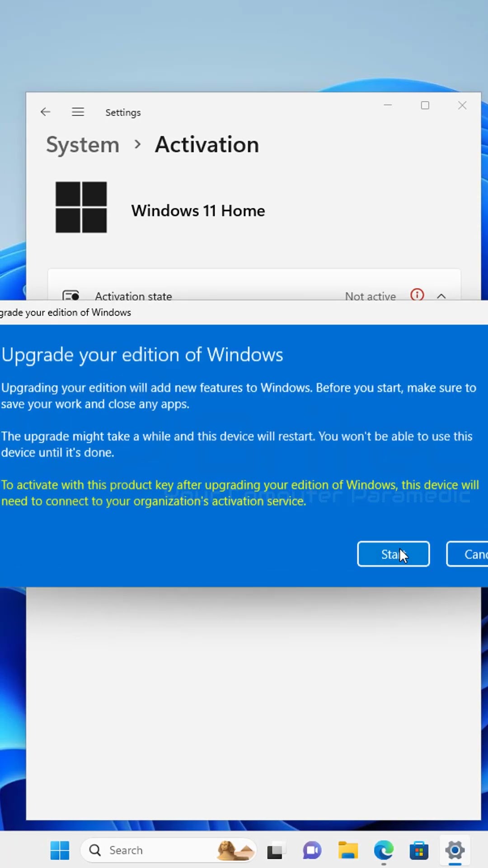Launch the Chat app from taskbar
Image resolution: width=488 pixels, height=868 pixels.
(x=312, y=850)
